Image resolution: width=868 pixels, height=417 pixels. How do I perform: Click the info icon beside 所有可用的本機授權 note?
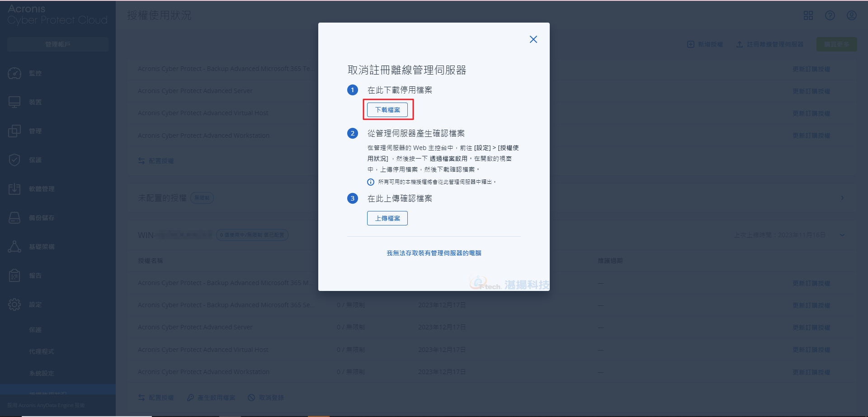[371, 182]
